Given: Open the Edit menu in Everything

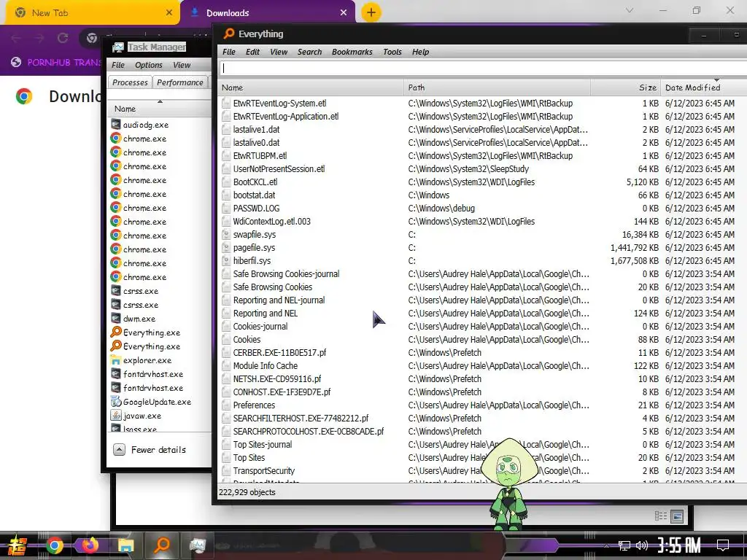Looking at the screenshot, I should 252,52.
